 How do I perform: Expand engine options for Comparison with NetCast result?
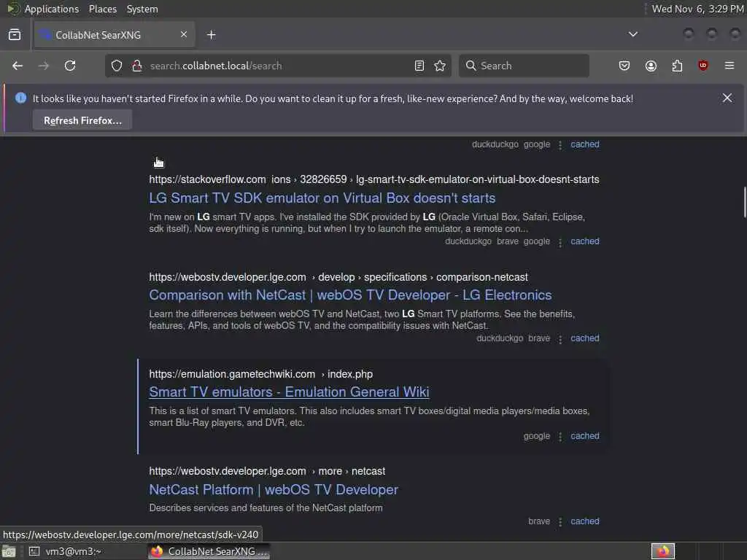560,339
